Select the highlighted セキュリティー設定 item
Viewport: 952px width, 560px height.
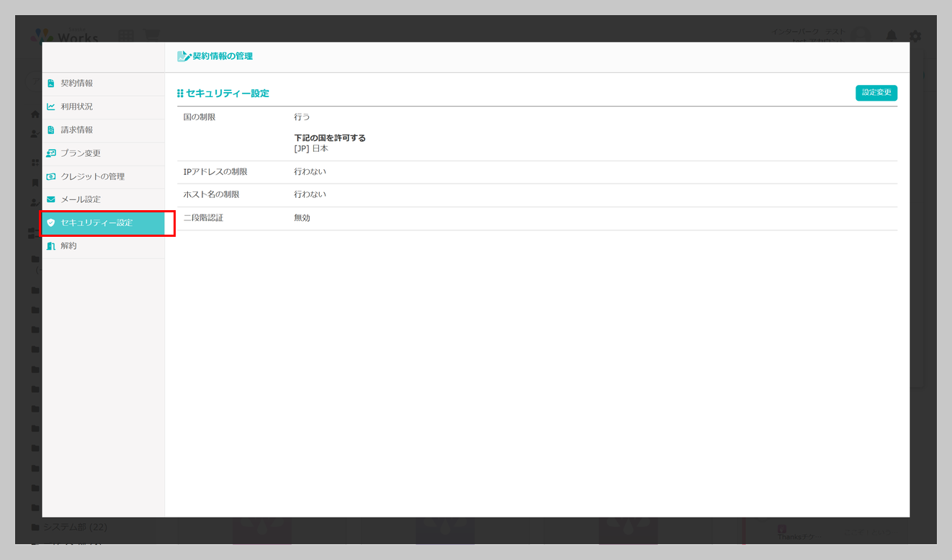click(x=103, y=223)
